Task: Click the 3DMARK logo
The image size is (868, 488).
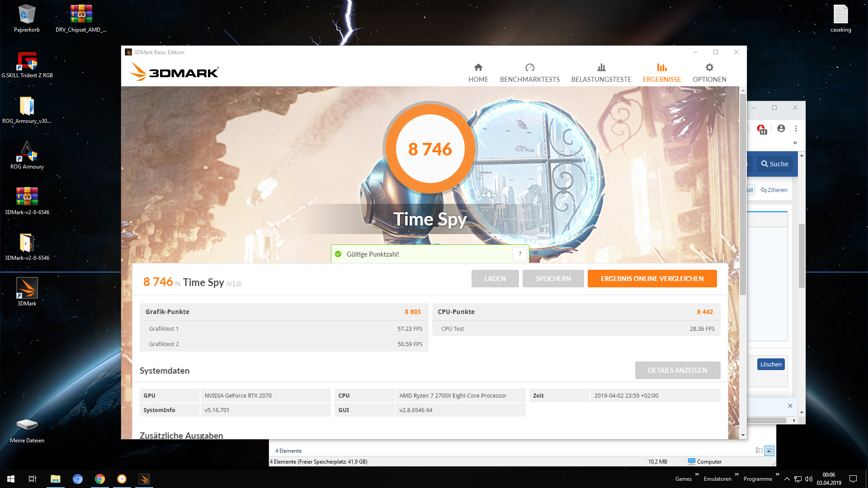Action: tap(174, 72)
